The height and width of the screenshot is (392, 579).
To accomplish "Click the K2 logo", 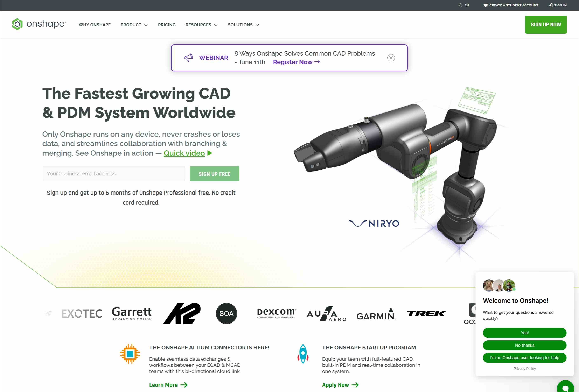I will point(182,313).
